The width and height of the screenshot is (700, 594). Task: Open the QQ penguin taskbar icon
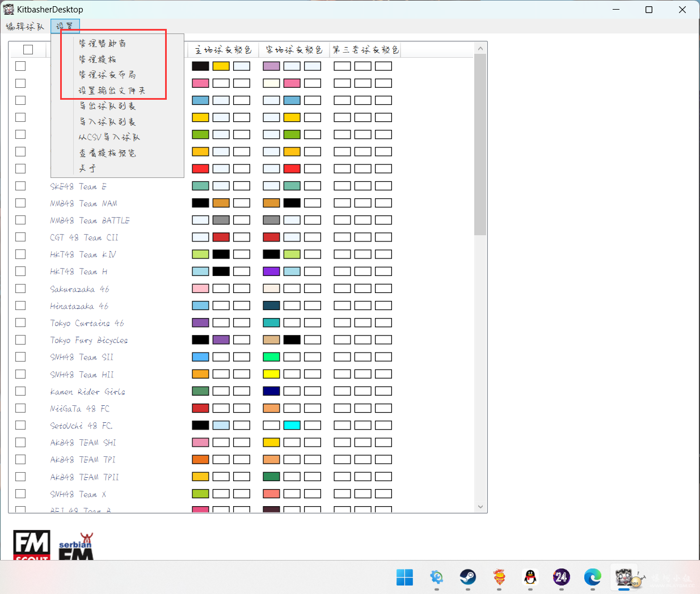[x=530, y=577]
